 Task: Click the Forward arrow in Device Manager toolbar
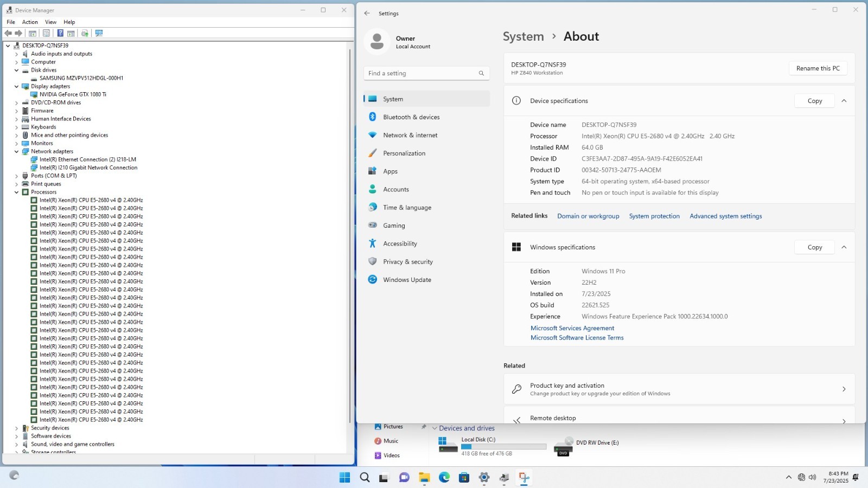(18, 33)
